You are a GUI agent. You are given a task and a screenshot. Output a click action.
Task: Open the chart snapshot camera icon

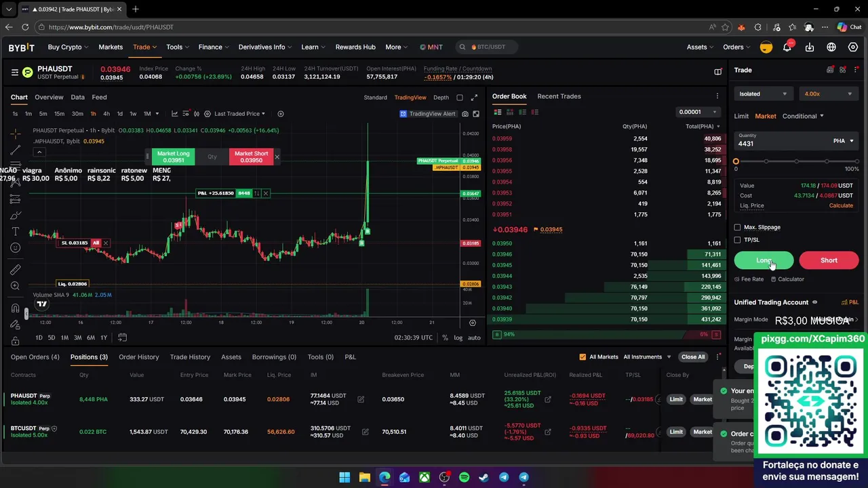pyautogui.click(x=465, y=114)
